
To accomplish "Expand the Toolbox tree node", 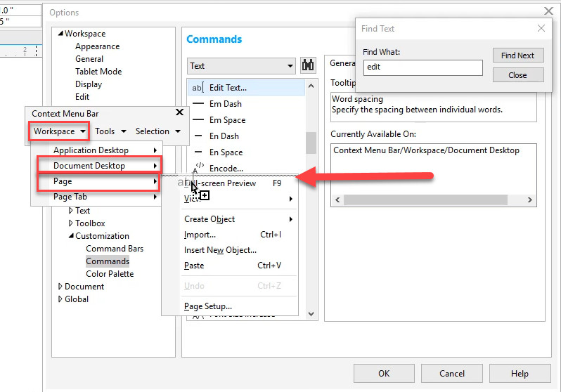I will tap(70, 223).
